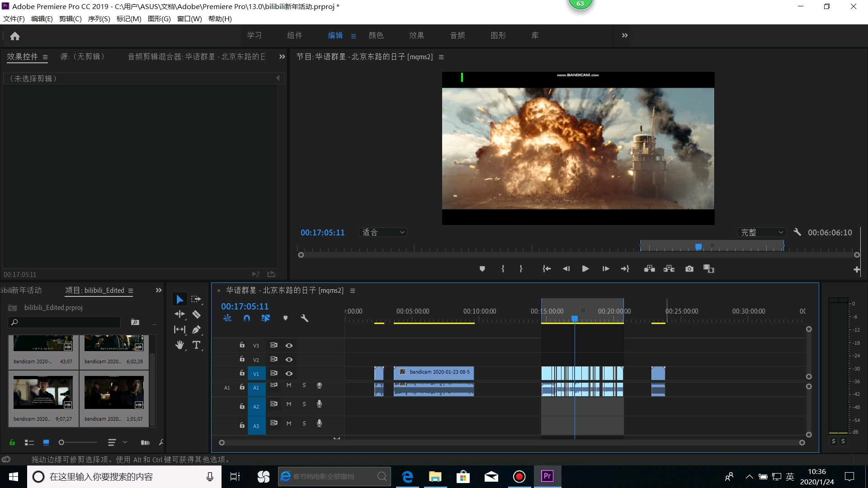Open the zoom level 适合 dropdown

(x=383, y=232)
